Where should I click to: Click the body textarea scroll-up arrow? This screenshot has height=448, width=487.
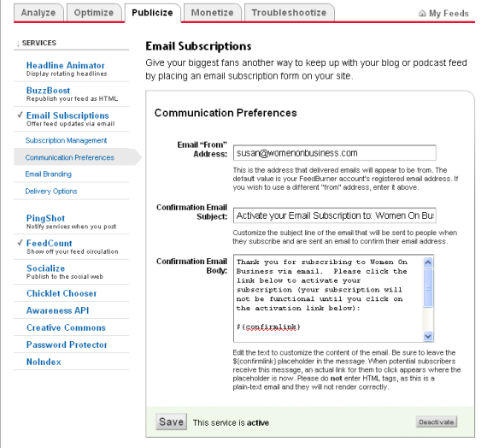(428, 262)
